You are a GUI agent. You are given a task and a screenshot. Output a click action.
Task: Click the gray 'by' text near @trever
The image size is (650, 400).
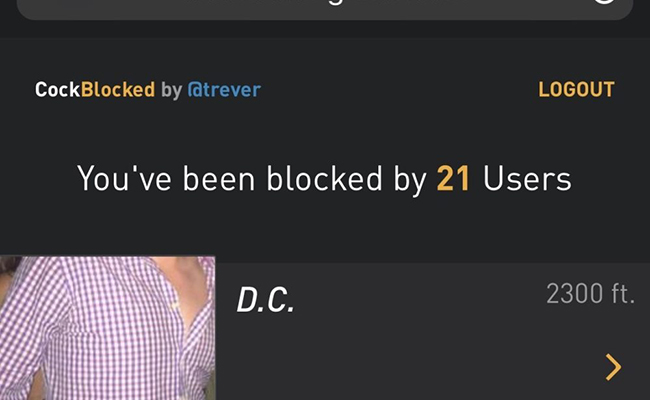point(171,90)
